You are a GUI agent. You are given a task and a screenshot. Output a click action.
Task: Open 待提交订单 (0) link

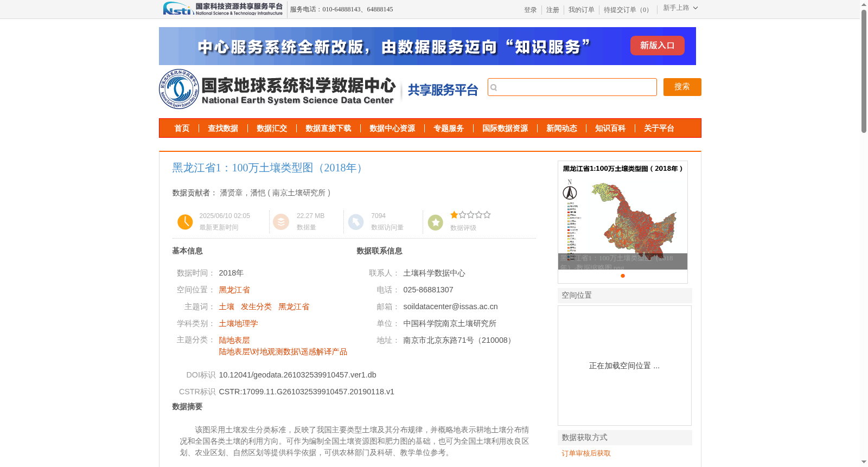[628, 10]
